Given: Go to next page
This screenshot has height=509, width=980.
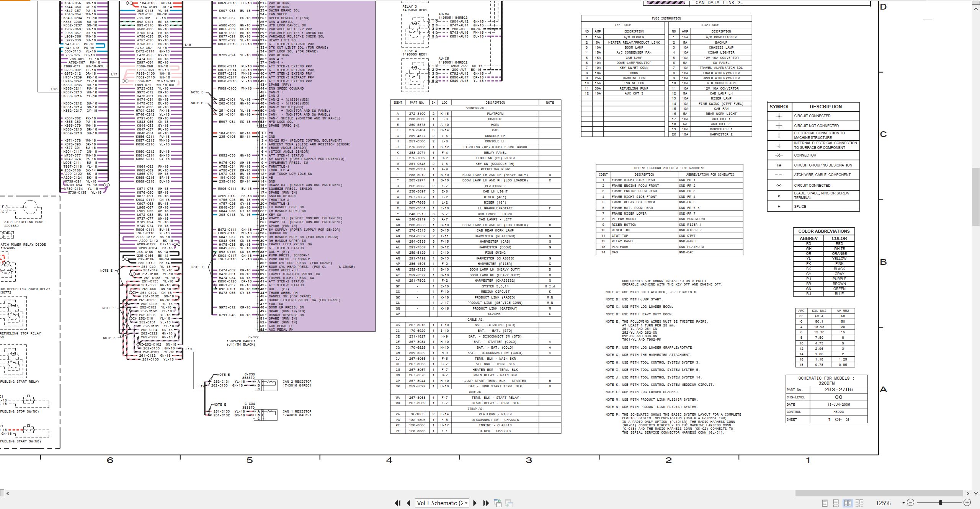Looking at the screenshot, I should pos(475,503).
